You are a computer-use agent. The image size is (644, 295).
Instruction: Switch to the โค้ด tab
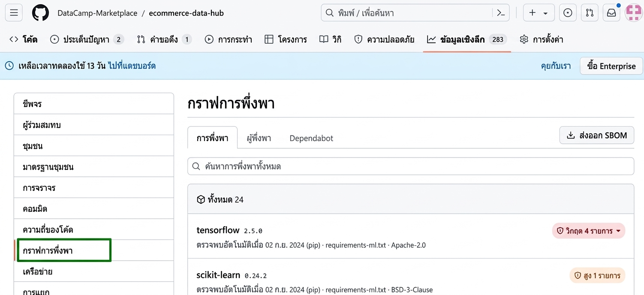click(x=23, y=39)
